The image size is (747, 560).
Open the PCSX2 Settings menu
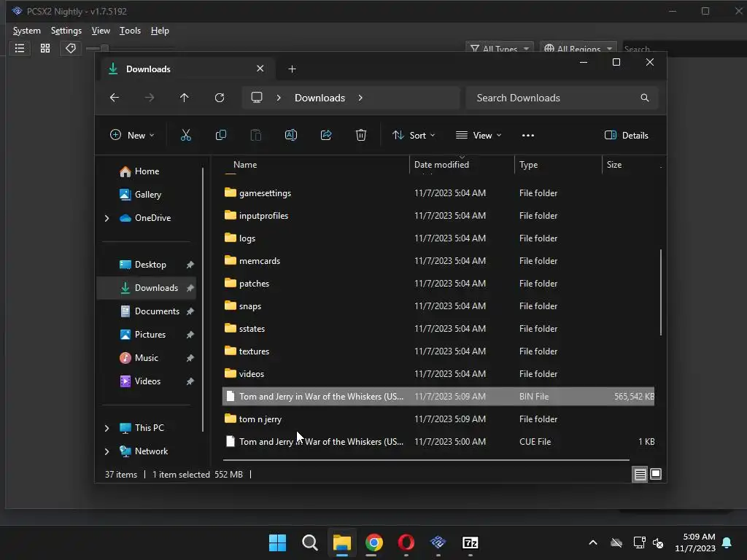pos(66,31)
